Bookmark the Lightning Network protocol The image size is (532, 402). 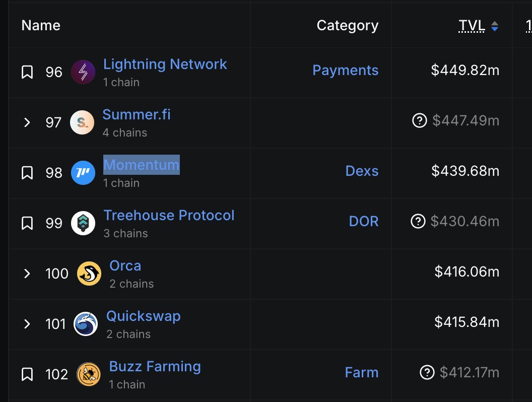(x=27, y=72)
